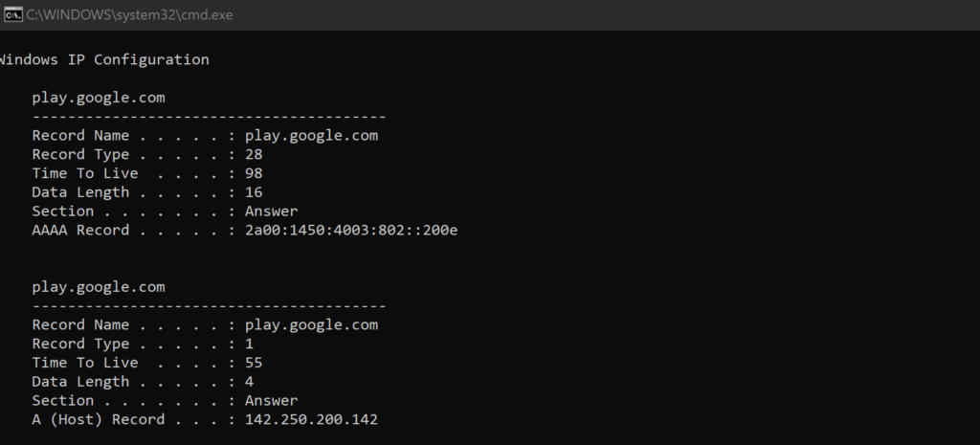Click the C:\WINDOWS\system32\cmd.exe window title
The height and width of the screenshot is (445, 980).
129,15
